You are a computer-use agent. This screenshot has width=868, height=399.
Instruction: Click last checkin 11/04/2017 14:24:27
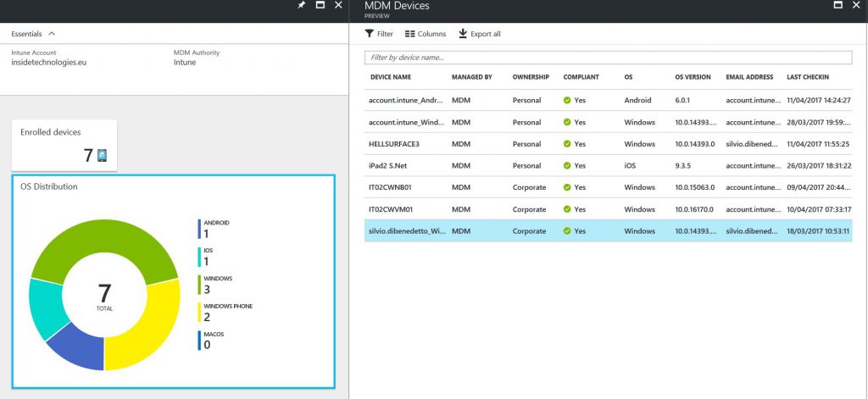[x=819, y=101]
